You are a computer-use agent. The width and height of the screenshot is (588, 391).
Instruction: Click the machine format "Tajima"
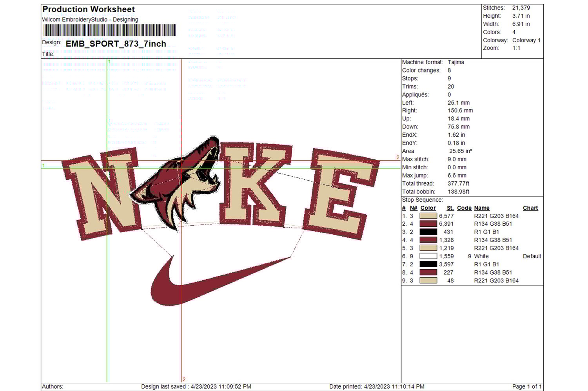[x=456, y=62]
